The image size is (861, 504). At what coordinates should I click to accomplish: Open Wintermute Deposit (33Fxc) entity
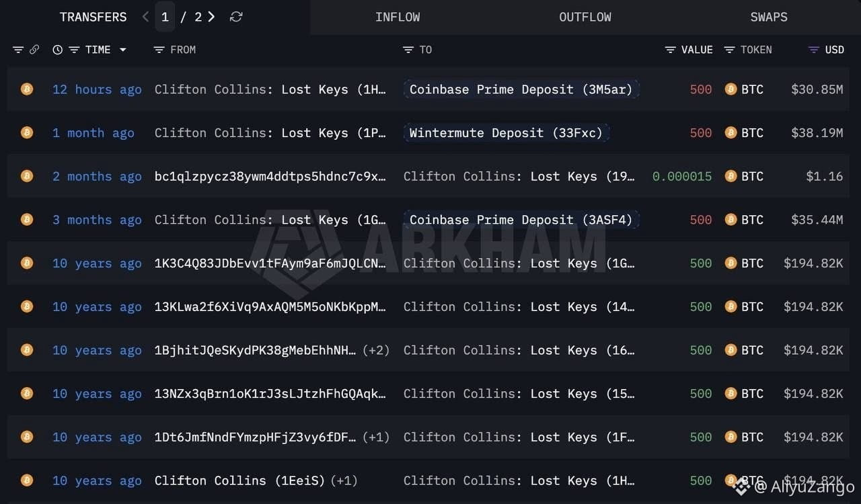(x=507, y=133)
